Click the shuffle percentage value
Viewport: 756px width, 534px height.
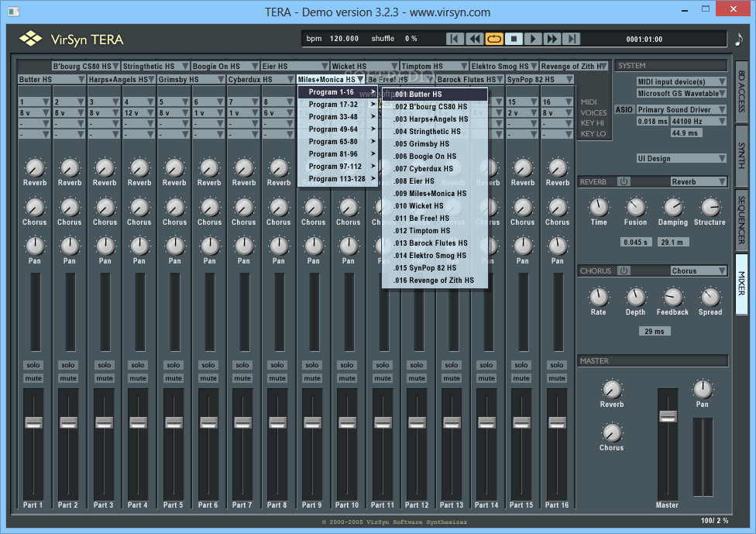pyautogui.click(x=411, y=39)
